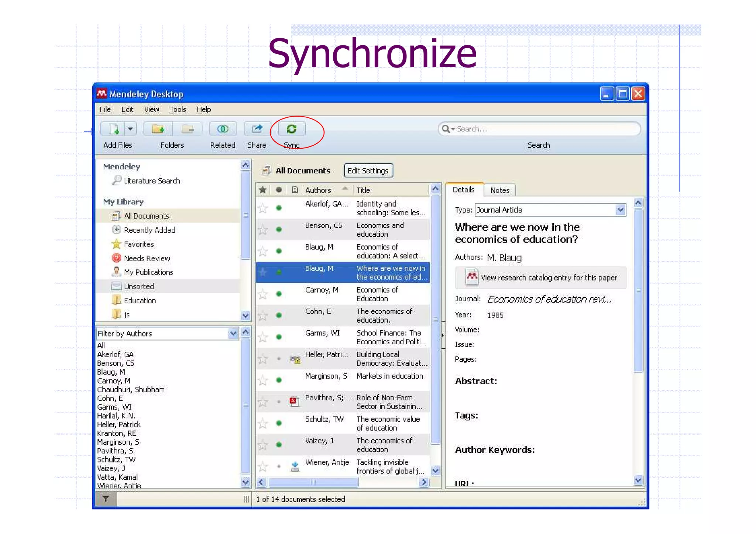The image size is (756, 534).
Task: Click the funnel filter icon in status bar
Action: (106, 499)
